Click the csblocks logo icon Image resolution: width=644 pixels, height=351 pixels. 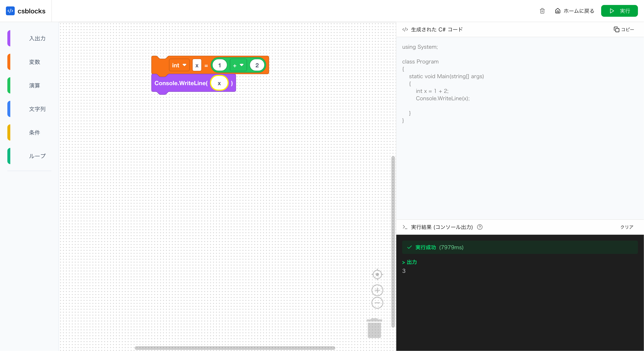tap(10, 11)
